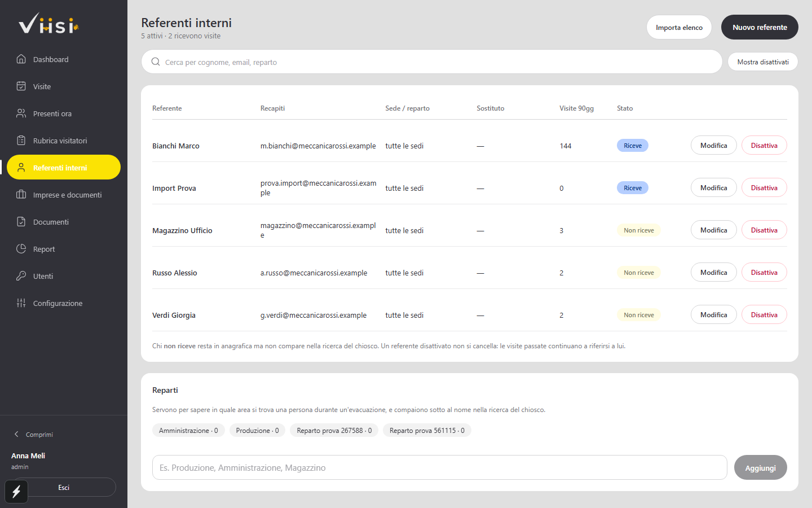Click the Documenti file icon

21,221
